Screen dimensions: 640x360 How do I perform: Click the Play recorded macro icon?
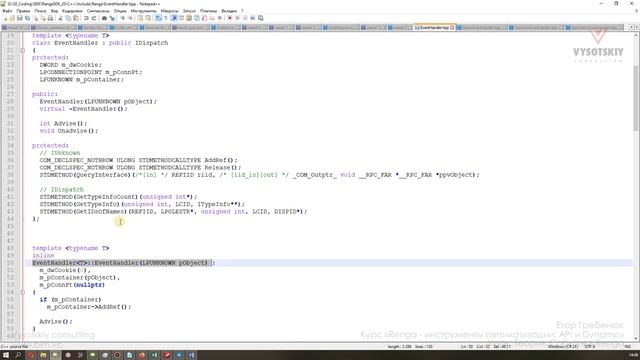click(x=245, y=18)
